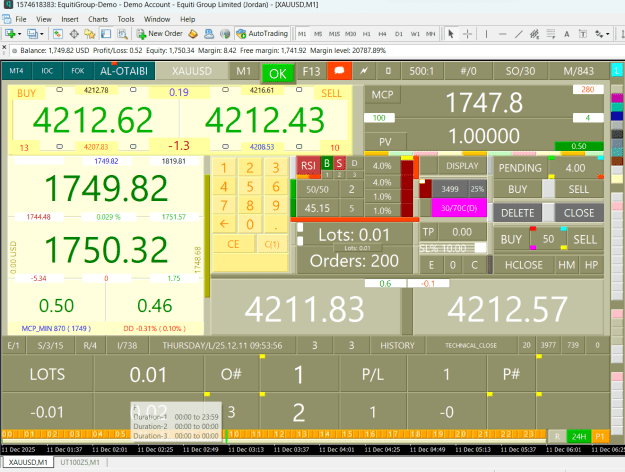
Task: Click hour 14 on the orange timeline
Action: point(324,434)
